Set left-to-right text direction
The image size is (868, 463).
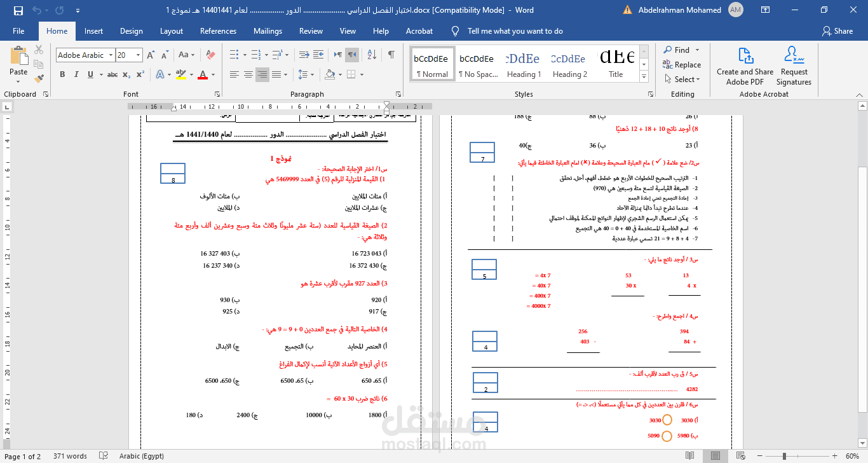click(x=337, y=55)
